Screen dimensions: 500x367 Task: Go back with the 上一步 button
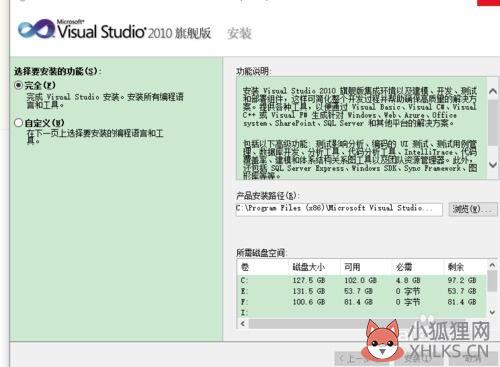tap(353, 359)
